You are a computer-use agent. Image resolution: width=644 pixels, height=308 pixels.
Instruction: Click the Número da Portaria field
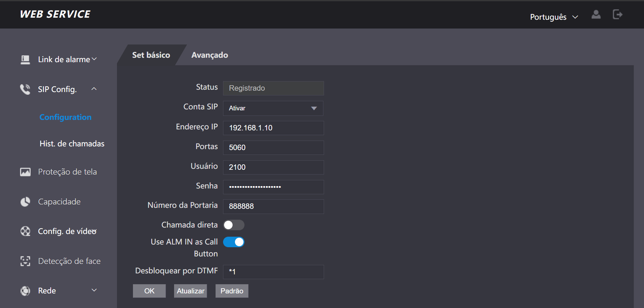pos(273,206)
